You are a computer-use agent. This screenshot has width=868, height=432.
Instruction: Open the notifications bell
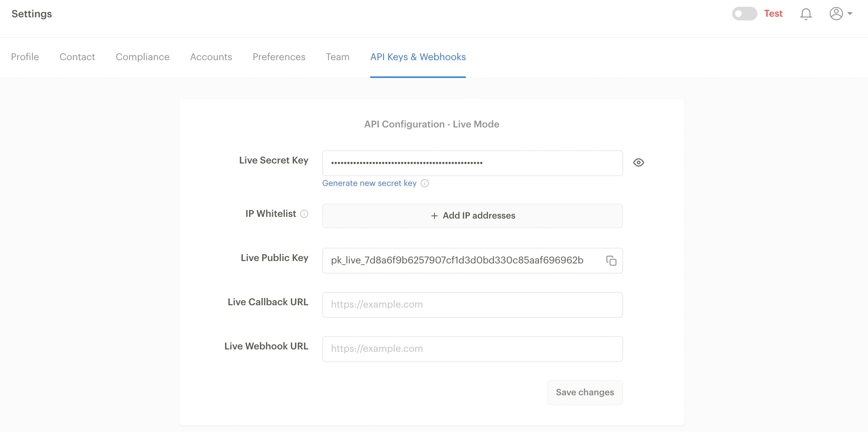click(806, 14)
